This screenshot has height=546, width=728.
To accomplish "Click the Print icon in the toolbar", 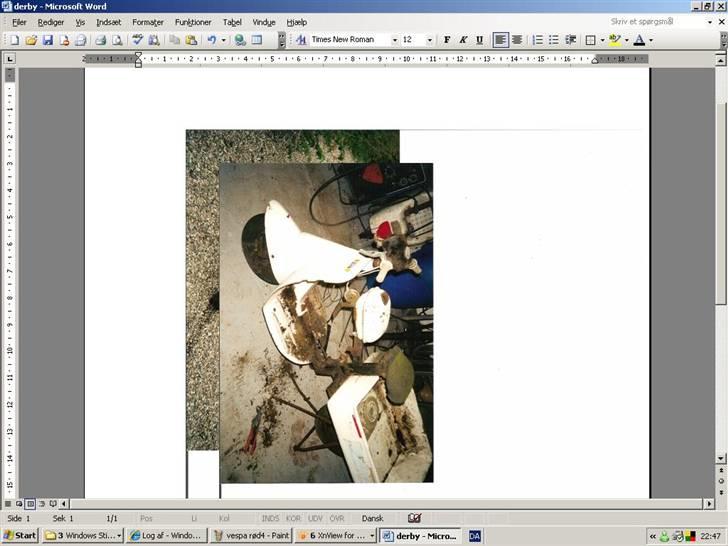I will click(x=100, y=40).
